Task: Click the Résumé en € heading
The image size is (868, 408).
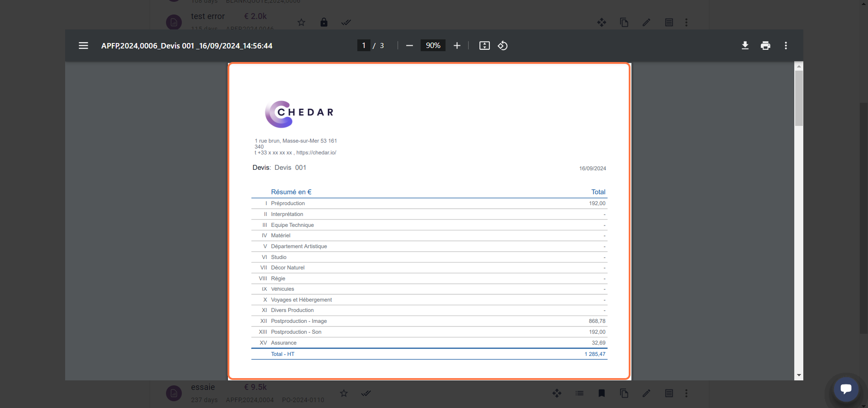Action: coord(291,192)
